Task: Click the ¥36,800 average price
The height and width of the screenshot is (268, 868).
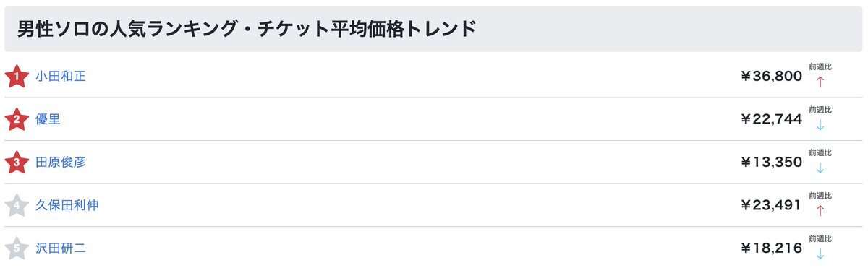Action: pyautogui.click(x=771, y=76)
